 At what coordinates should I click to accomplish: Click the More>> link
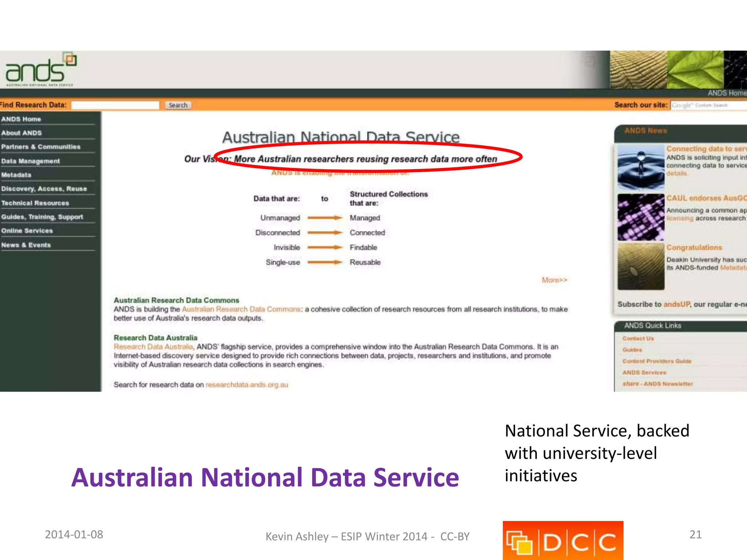(554, 280)
